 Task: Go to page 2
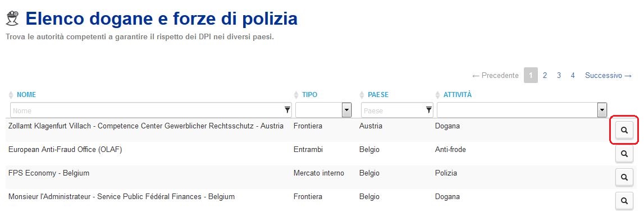tap(545, 76)
